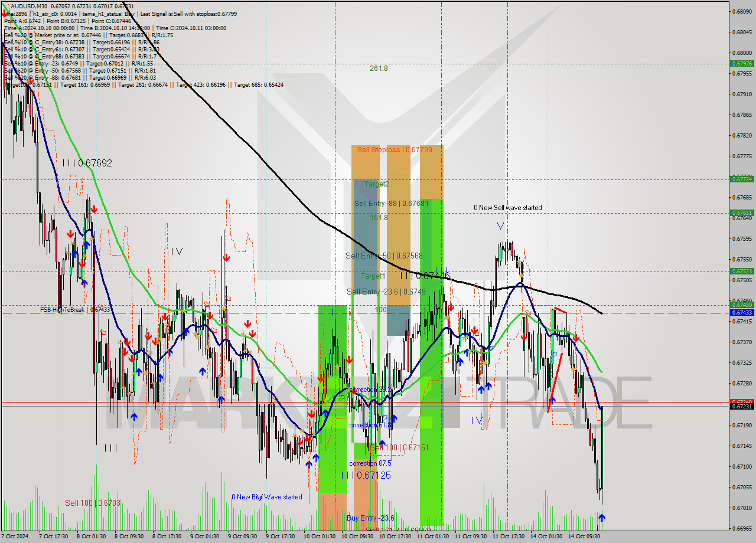
Task: Click the 'Entry -88: 0.67681' line
Action: coord(80,77)
